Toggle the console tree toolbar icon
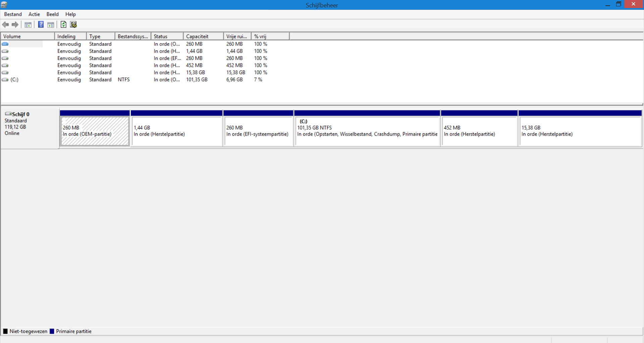This screenshot has width=644, height=343. (x=28, y=24)
